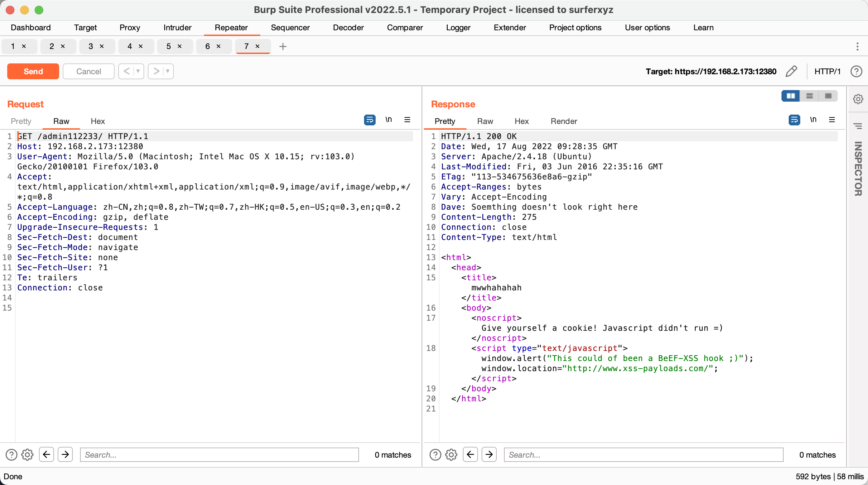Open Response panel hamburger menu
The width and height of the screenshot is (868, 485).
[x=832, y=120]
